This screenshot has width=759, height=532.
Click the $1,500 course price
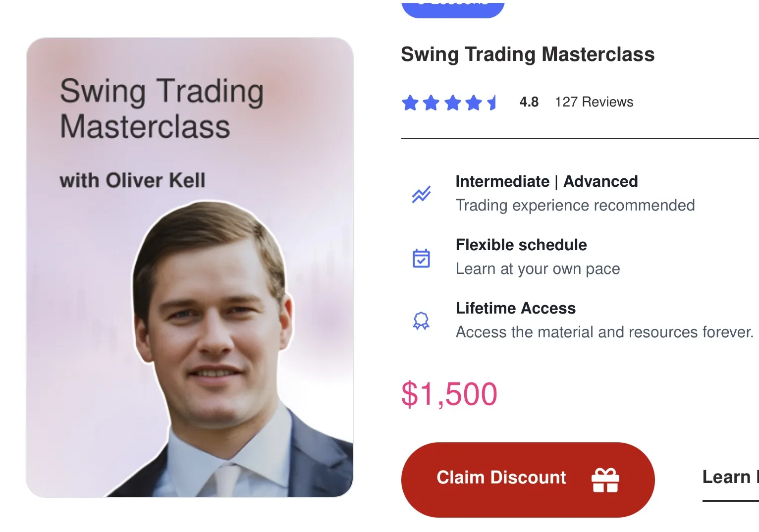coord(449,394)
